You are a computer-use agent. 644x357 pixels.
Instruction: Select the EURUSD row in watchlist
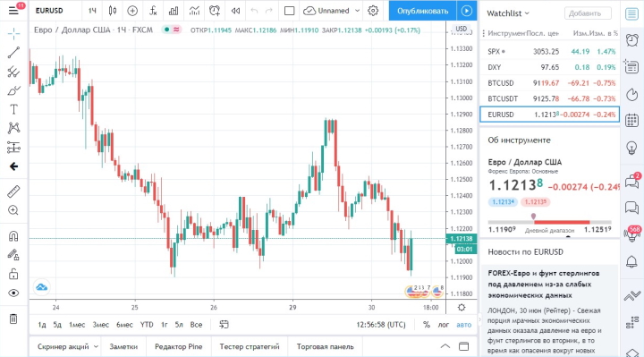pyautogui.click(x=549, y=115)
